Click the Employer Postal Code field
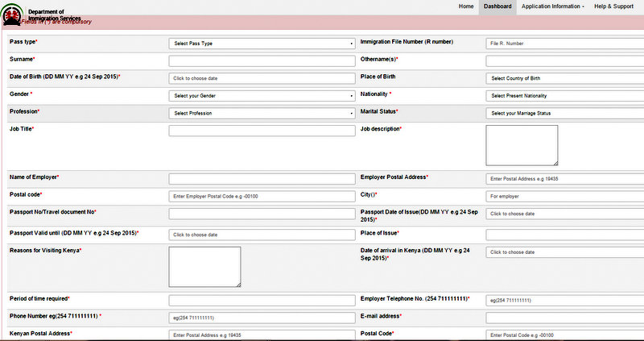 click(262, 196)
